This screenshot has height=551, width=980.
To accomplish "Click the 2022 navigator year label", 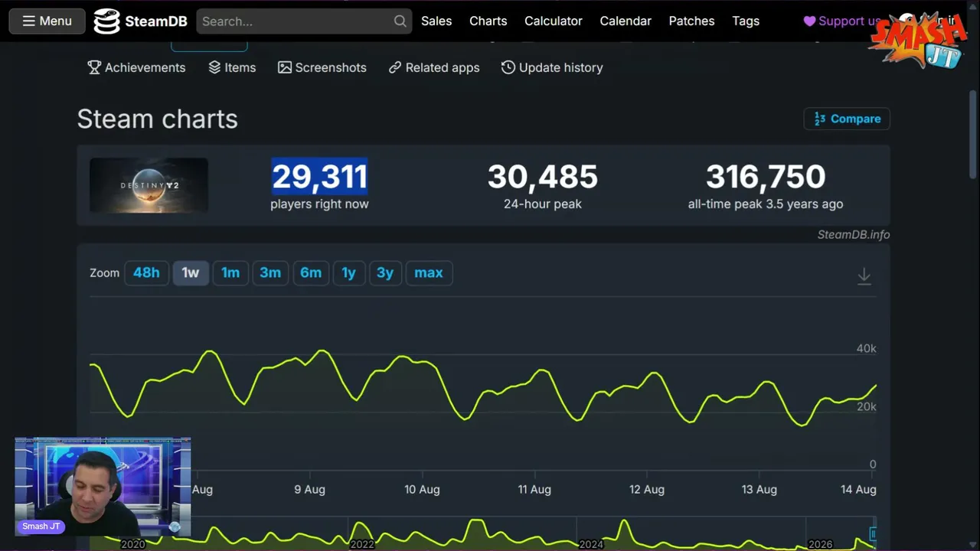I will pos(362,544).
